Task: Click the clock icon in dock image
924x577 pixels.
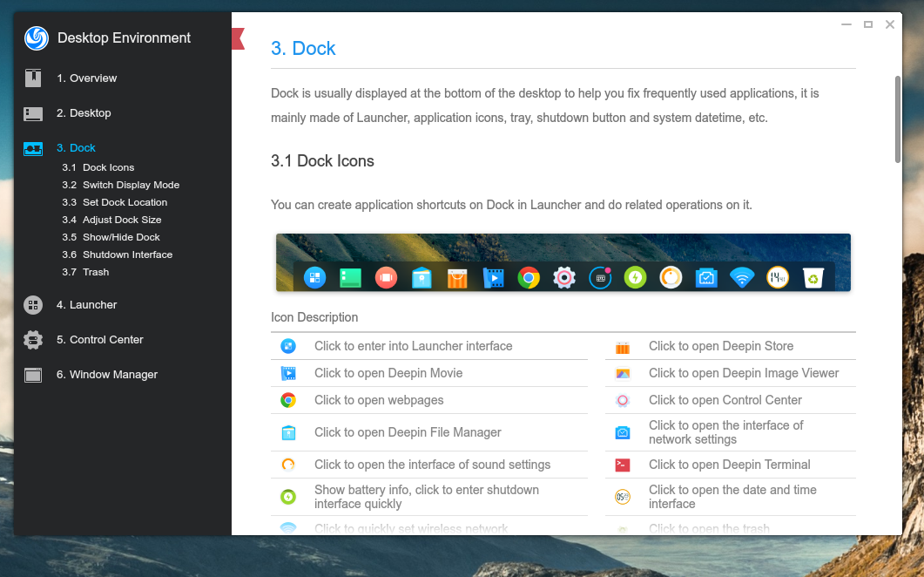Action: point(778,277)
